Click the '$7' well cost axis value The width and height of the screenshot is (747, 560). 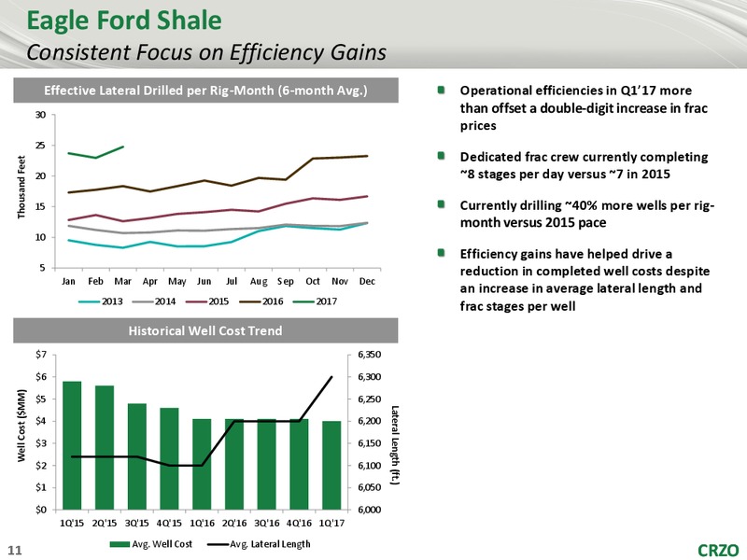pyautogui.click(x=41, y=355)
